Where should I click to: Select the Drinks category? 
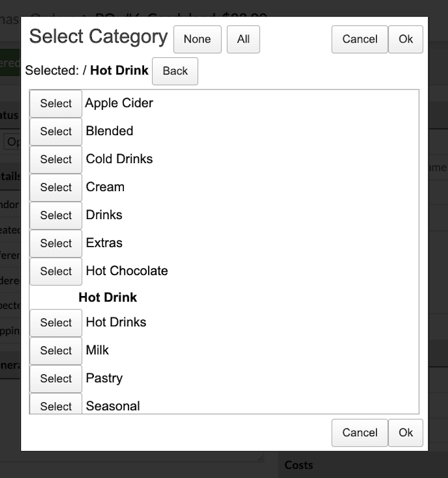coord(55,216)
